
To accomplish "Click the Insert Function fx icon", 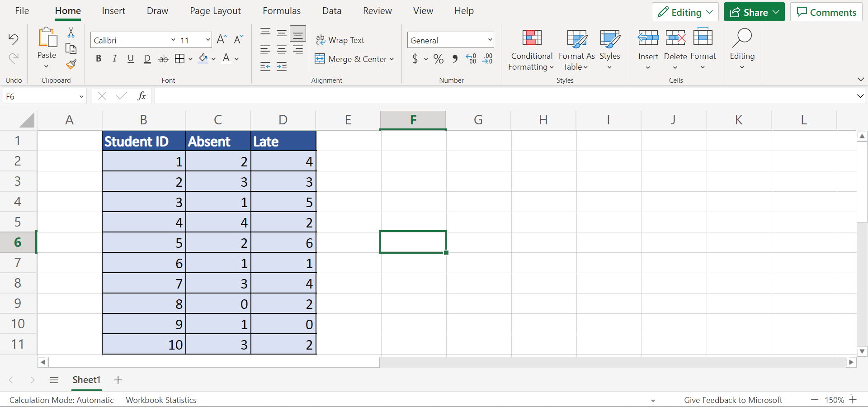I will point(142,96).
